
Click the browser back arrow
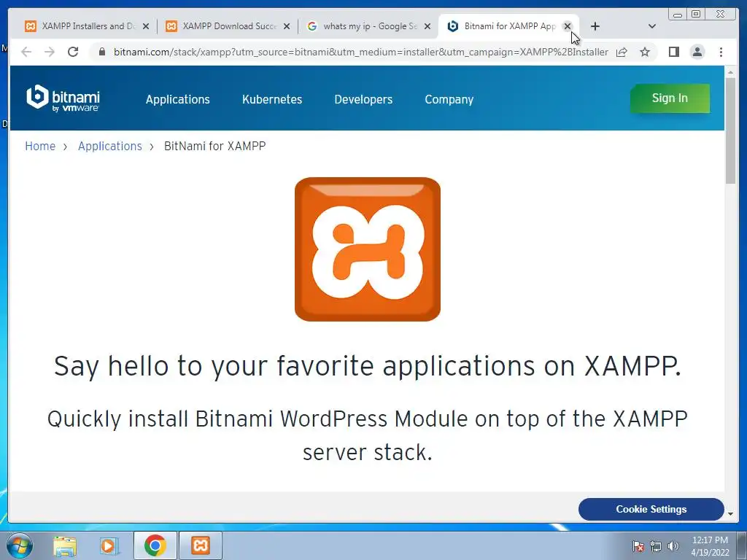tap(26, 52)
